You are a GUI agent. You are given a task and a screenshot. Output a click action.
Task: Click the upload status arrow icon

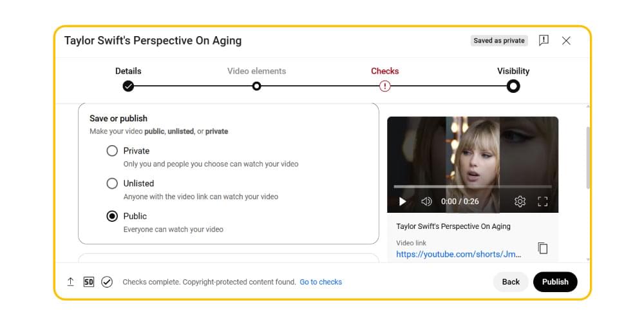pos(71,282)
